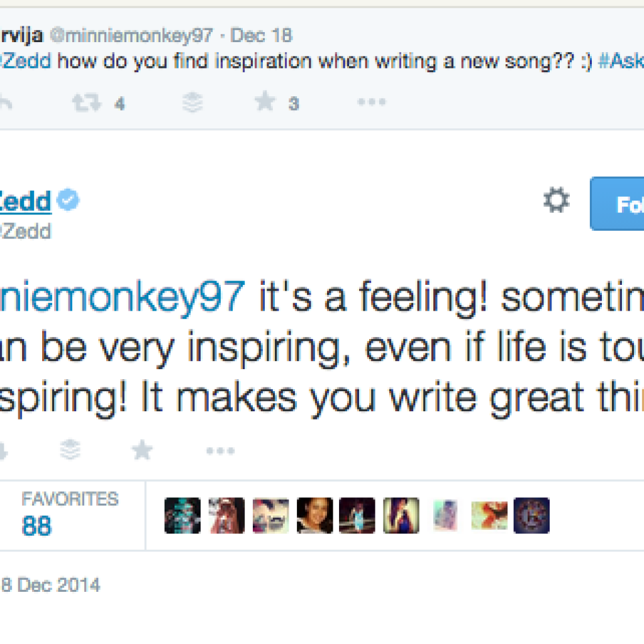Click the Buffer stack icon under Zedd's reply
The width and height of the screenshot is (644, 644).
point(70,449)
